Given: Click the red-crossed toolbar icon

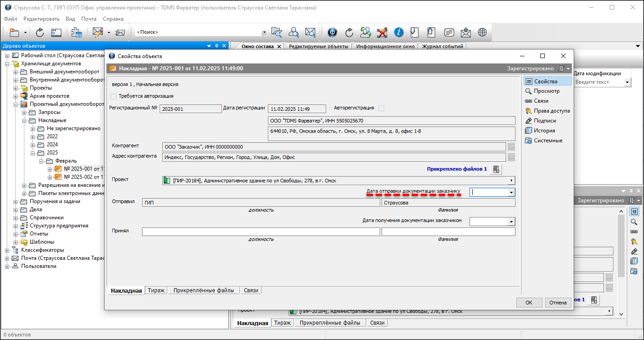Looking at the screenshot, I should click(382, 32).
